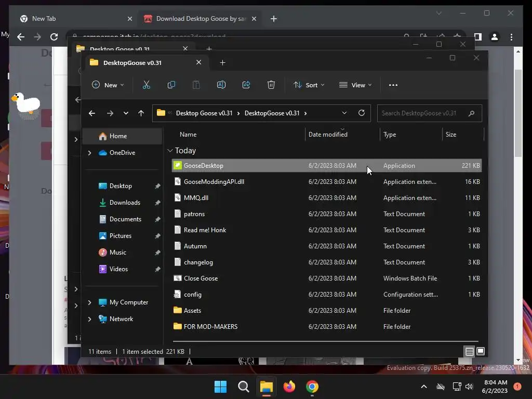Image resolution: width=532 pixels, height=399 pixels.
Task: Click the Rename icon in toolbar
Action: (221, 85)
